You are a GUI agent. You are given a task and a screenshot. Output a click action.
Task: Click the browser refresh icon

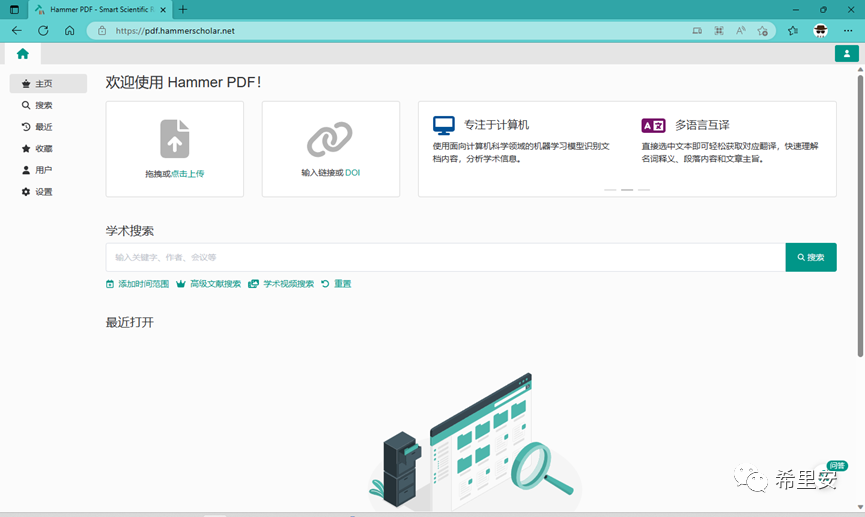point(43,31)
